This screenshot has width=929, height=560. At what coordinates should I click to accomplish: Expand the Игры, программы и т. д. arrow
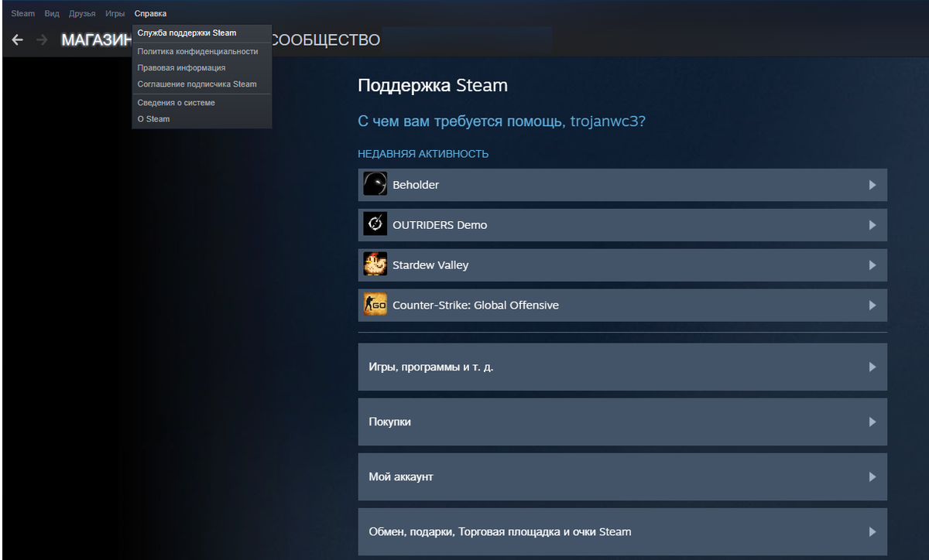click(x=872, y=367)
